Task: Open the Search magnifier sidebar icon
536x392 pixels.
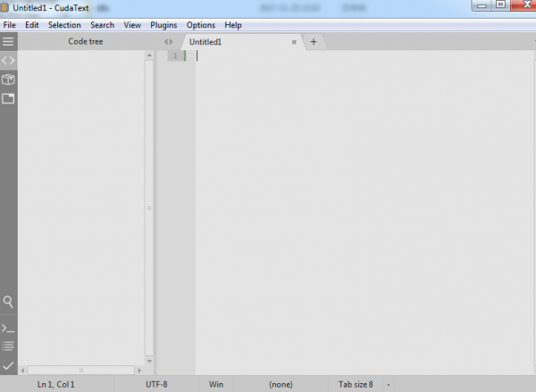Action: [8, 302]
